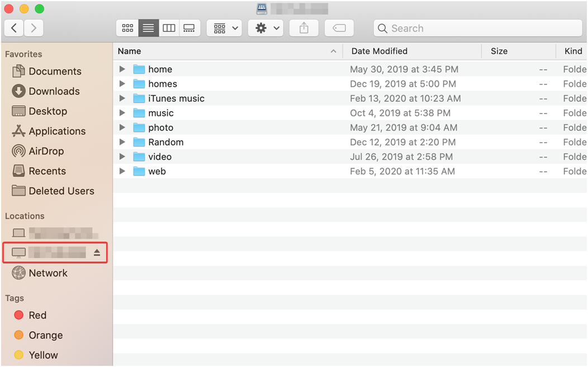Select the music folder icon
The height and width of the screenshot is (367, 588).
pyautogui.click(x=139, y=113)
